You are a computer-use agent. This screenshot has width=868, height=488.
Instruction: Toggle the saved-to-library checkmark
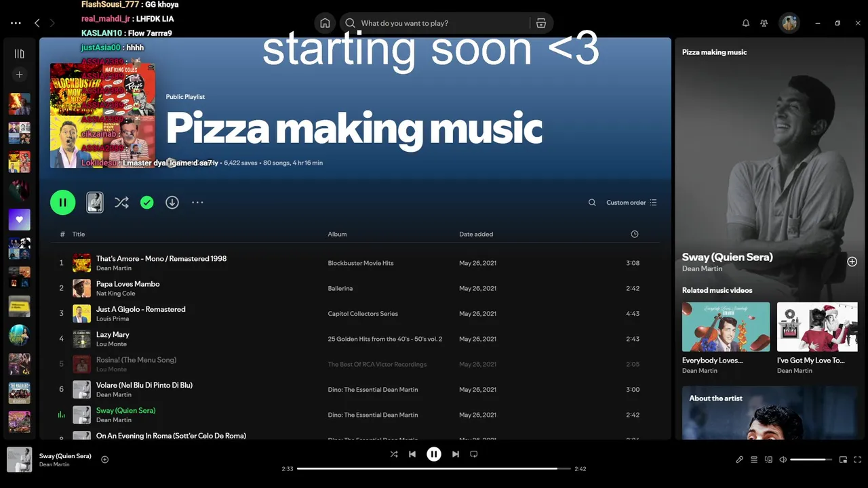coord(147,202)
